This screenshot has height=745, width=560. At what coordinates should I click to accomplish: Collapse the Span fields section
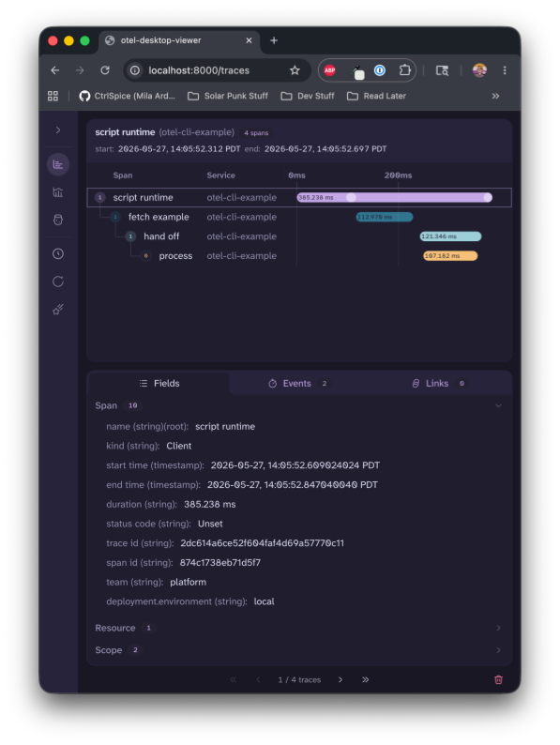[x=499, y=405]
